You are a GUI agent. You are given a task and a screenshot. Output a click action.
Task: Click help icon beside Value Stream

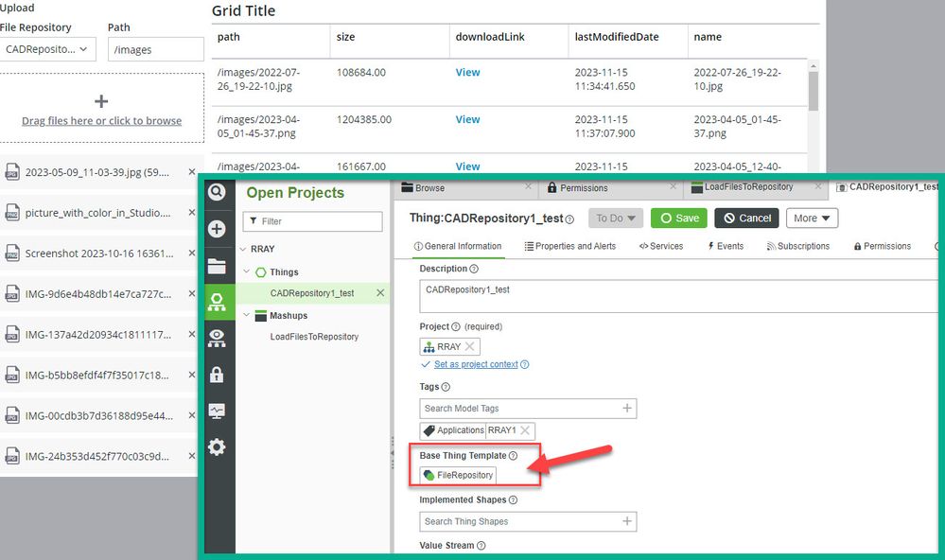click(481, 546)
